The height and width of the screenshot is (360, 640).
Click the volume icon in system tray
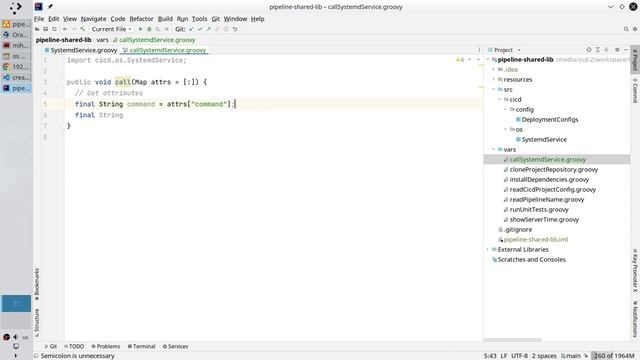coord(16,337)
